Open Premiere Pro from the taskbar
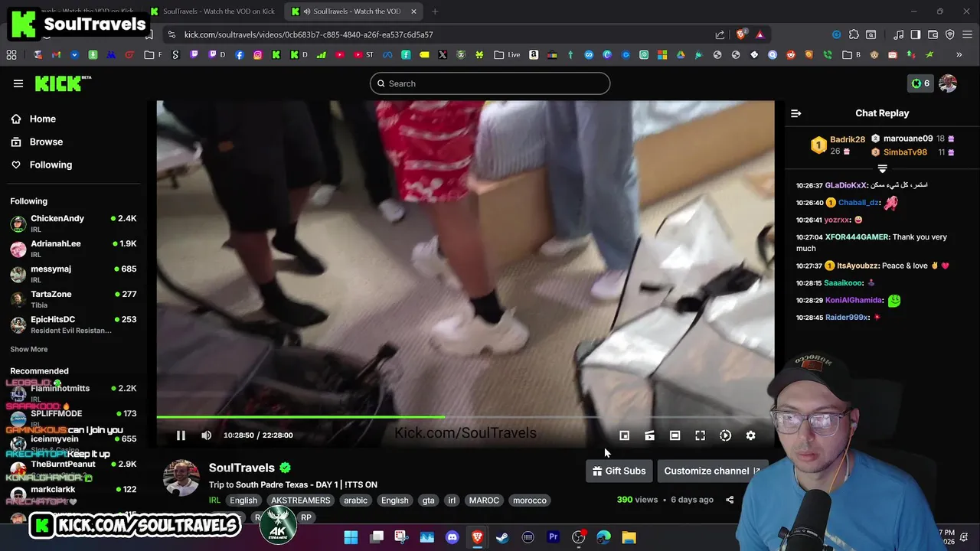The image size is (980, 551). (553, 537)
